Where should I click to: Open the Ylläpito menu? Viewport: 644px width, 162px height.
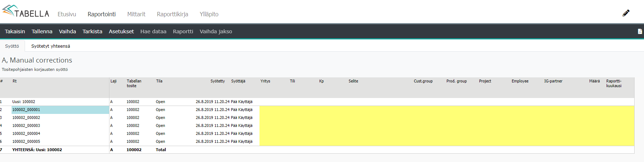(x=209, y=14)
